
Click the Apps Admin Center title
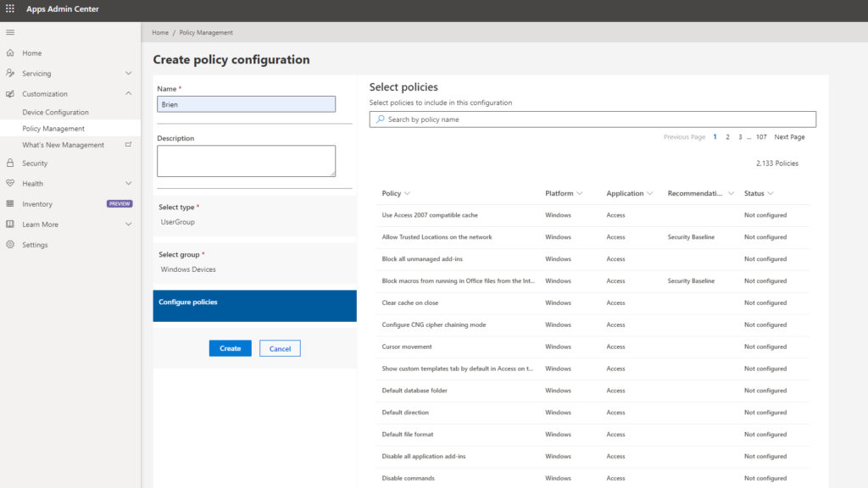click(x=63, y=8)
